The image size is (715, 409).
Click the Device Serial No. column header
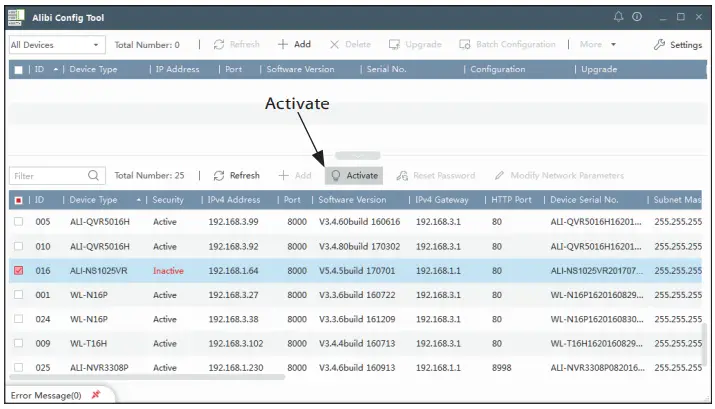click(x=584, y=200)
